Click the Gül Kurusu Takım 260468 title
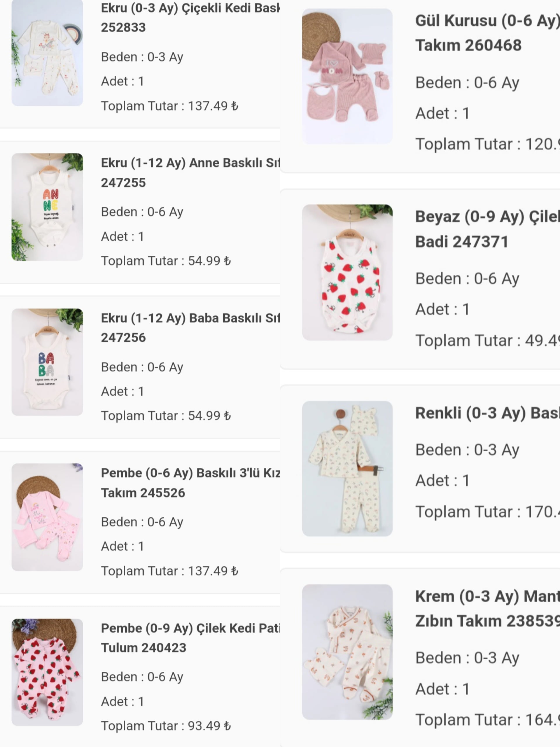The image size is (560, 747). pos(487,33)
